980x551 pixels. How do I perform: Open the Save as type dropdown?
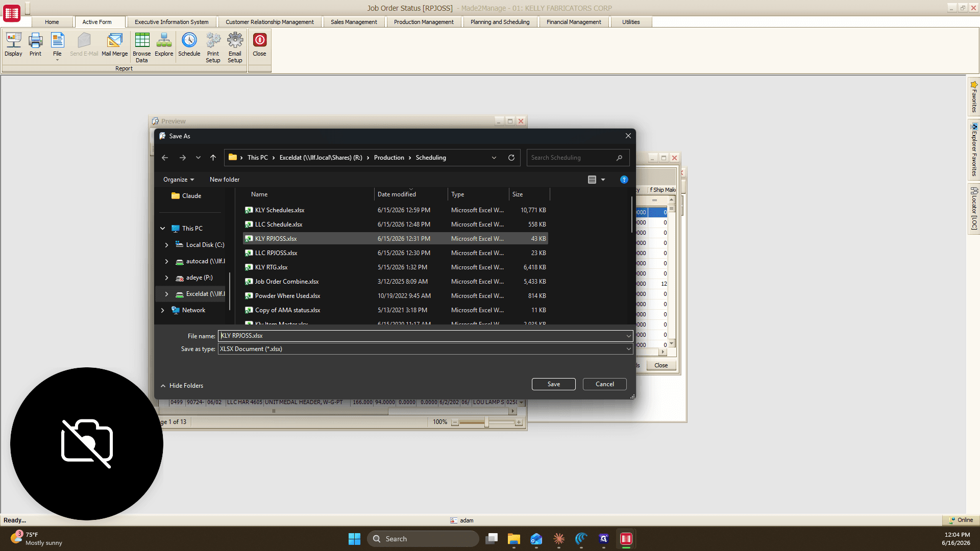(628, 349)
